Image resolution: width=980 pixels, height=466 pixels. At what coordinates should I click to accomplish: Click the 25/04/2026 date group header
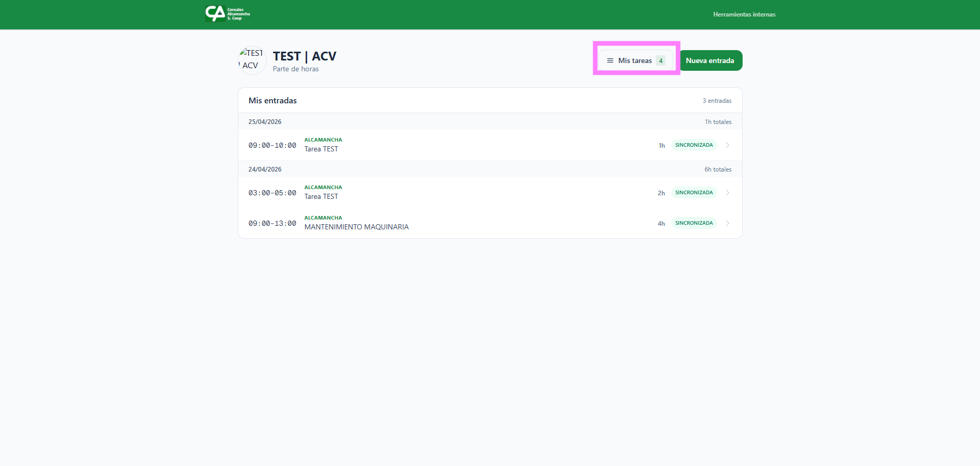coord(265,122)
